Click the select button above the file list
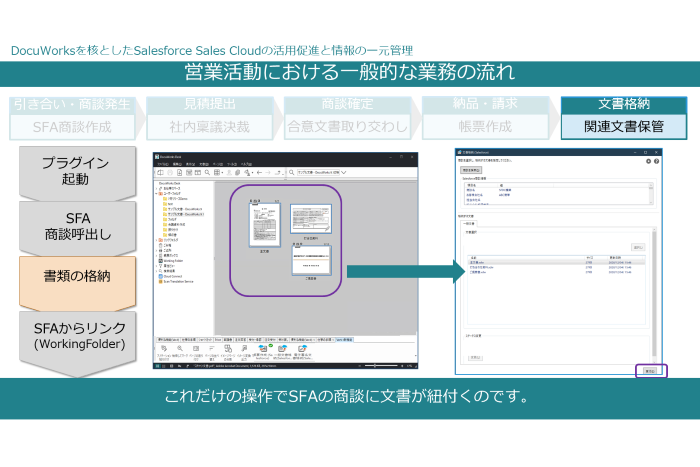 click(x=638, y=247)
